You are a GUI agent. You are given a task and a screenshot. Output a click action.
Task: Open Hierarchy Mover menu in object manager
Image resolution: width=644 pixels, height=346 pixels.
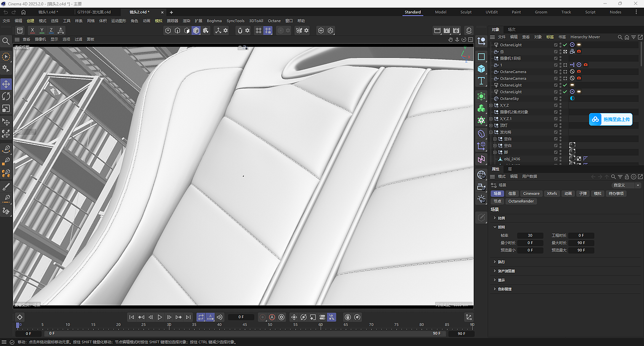pos(585,37)
